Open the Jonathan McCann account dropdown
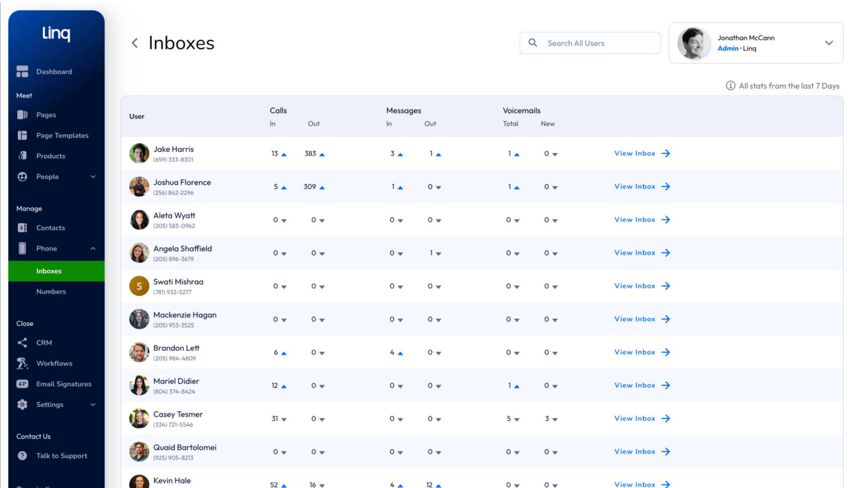Image resolution: width=868 pixels, height=488 pixels. [828, 43]
